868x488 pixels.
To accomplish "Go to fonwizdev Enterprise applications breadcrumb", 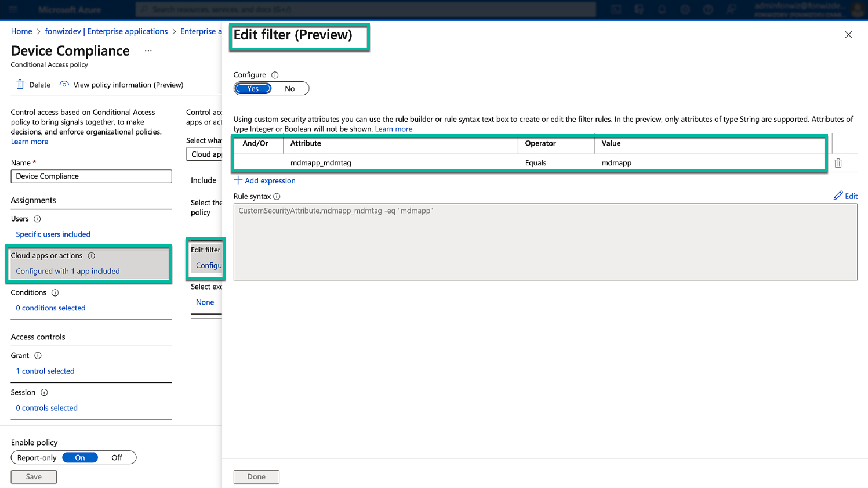I will point(106,31).
